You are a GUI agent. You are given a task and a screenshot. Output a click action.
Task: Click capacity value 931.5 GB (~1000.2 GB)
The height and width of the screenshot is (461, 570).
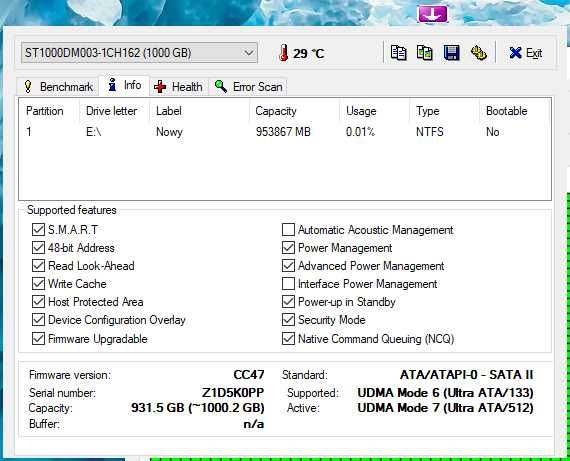(198, 408)
